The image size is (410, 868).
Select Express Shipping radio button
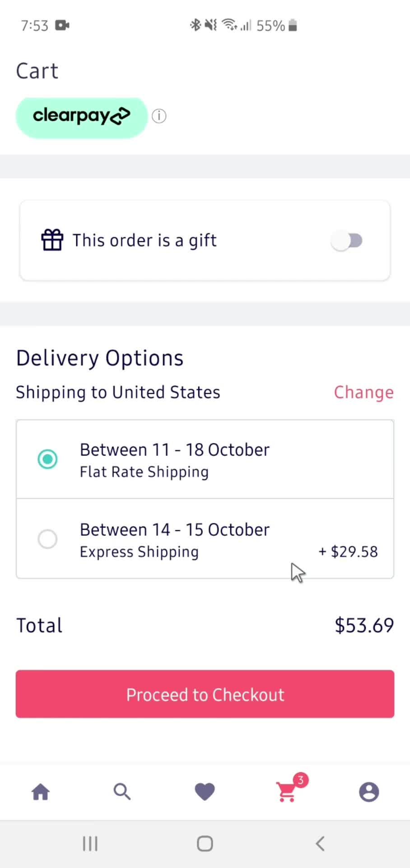47,539
